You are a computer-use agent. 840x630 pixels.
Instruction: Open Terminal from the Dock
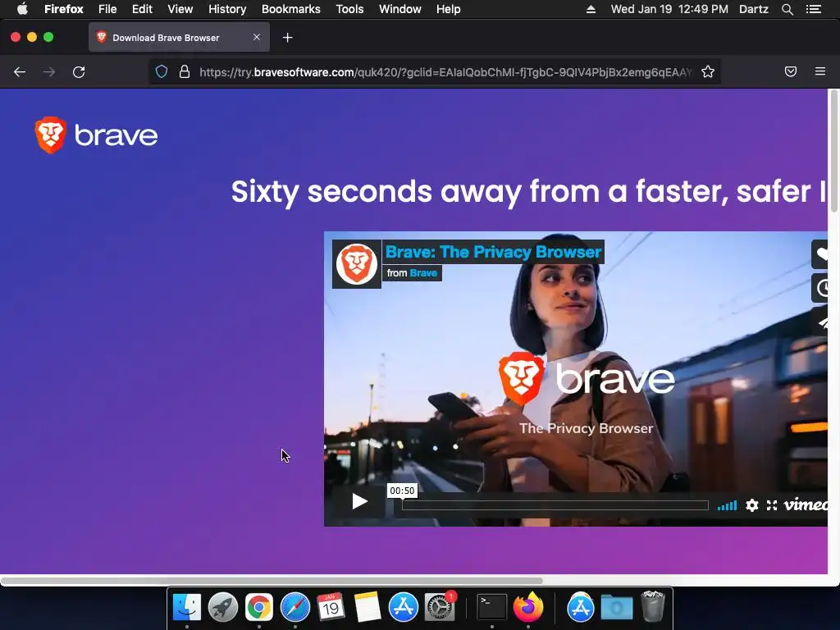(492, 608)
